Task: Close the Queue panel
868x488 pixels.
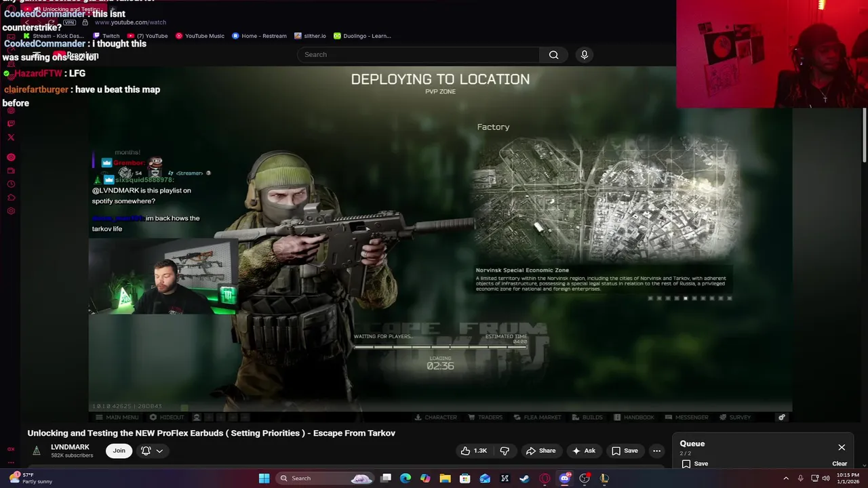Action: click(842, 447)
